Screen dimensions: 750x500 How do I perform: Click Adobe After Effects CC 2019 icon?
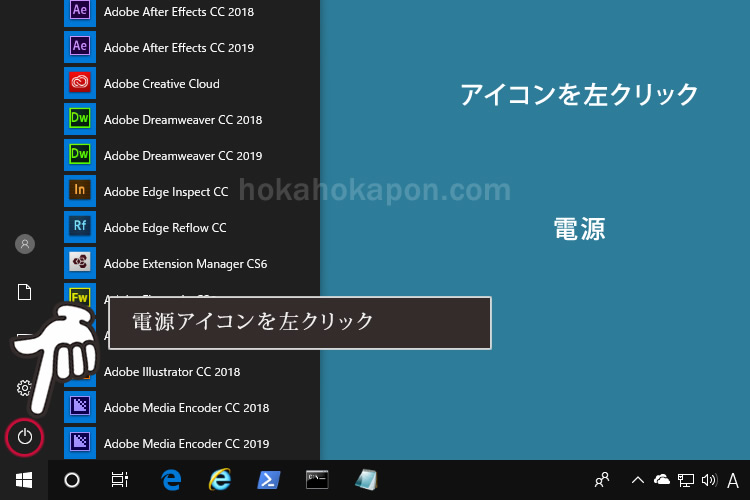(x=80, y=47)
